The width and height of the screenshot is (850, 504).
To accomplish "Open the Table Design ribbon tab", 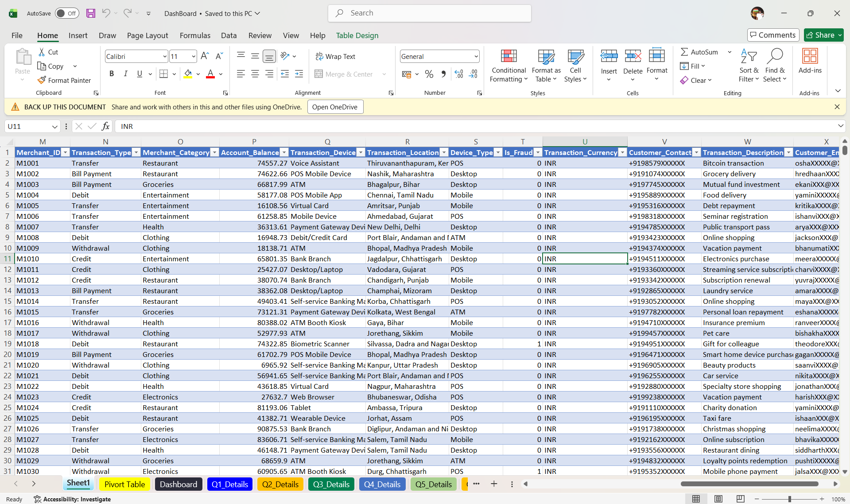I will (357, 35).
